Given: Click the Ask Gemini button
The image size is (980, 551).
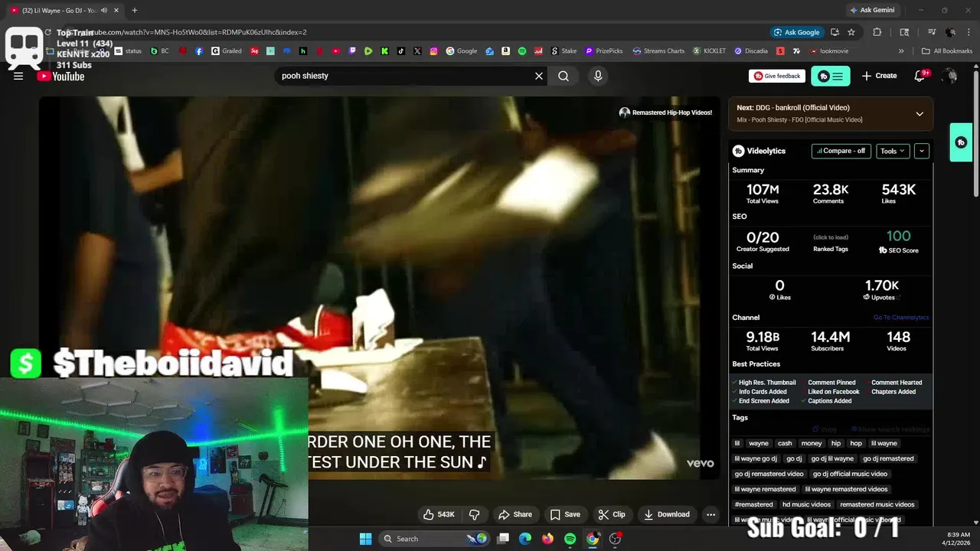Looking at the screenshot, I should pos(871,10).
